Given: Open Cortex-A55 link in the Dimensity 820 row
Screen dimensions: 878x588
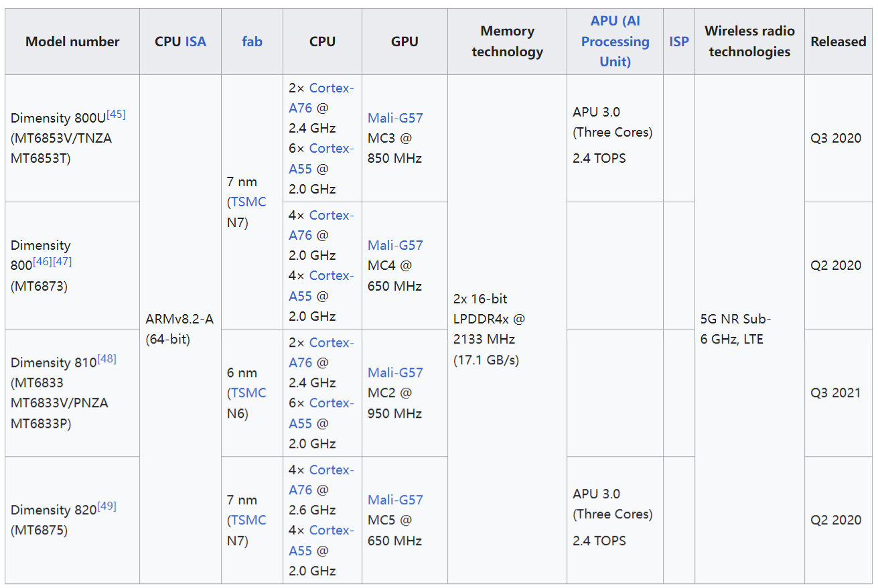Looking at the screenshot, I should tap(321, 540).
